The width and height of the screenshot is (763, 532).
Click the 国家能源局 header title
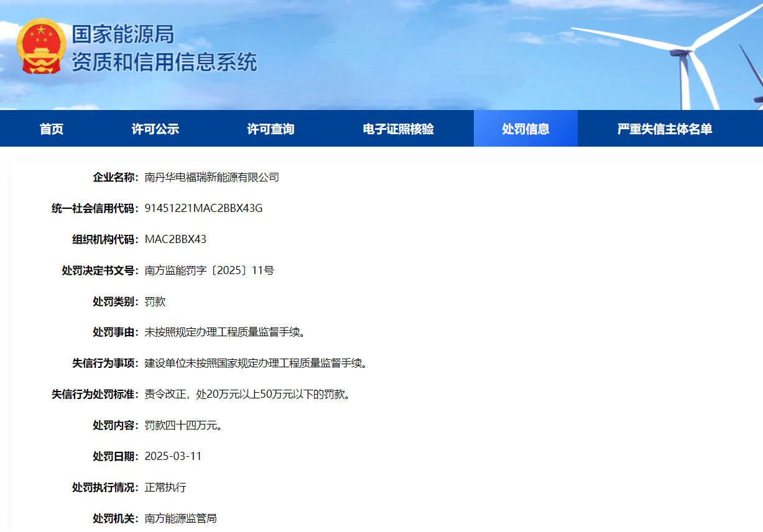(x=123, y=34)
